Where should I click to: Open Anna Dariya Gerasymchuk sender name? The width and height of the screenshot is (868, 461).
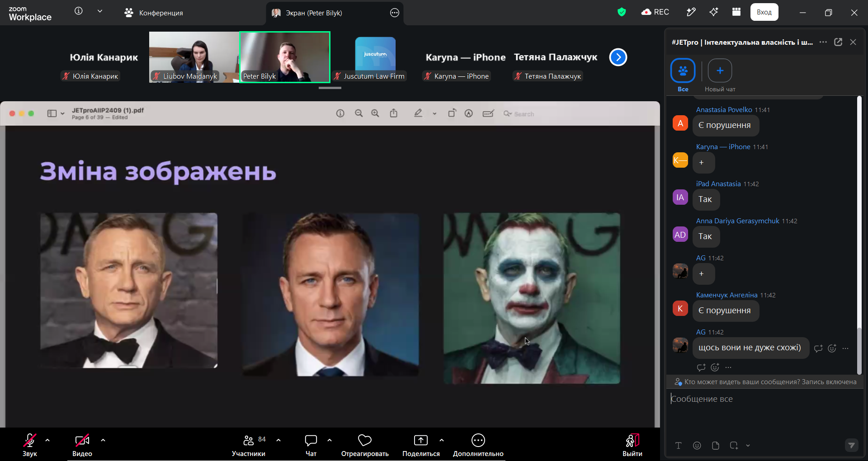coord(737,221)
